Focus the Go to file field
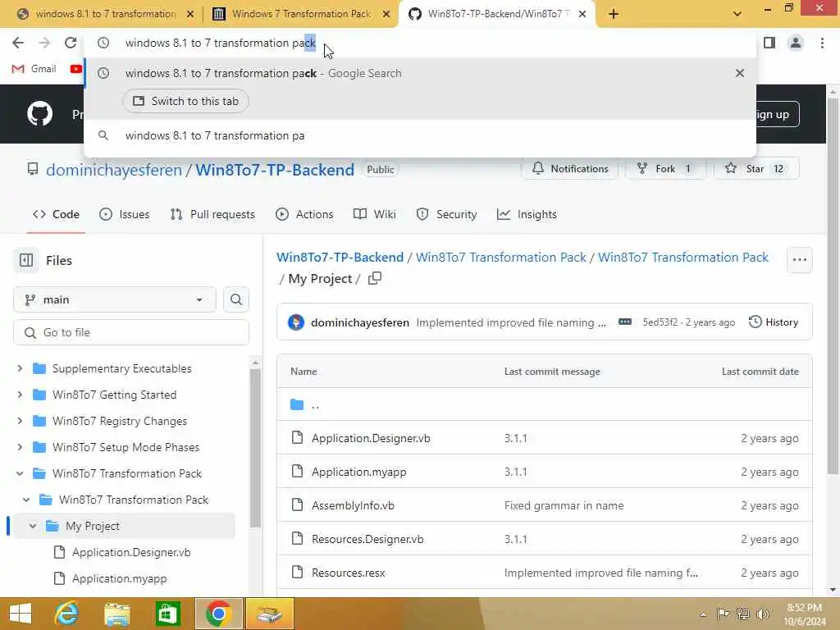This screenshot has height=630, width=840. [131, 332]
